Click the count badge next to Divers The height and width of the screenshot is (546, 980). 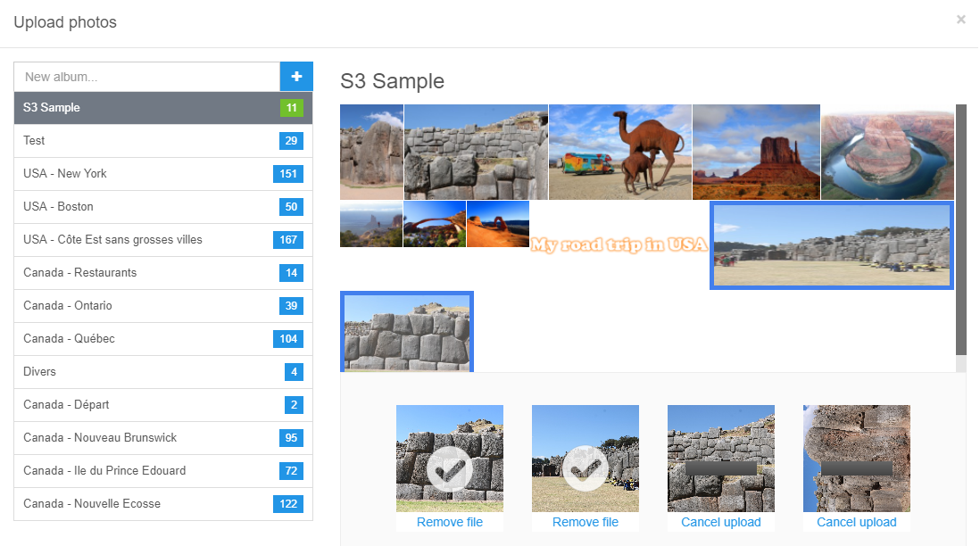tap(292, 372)
